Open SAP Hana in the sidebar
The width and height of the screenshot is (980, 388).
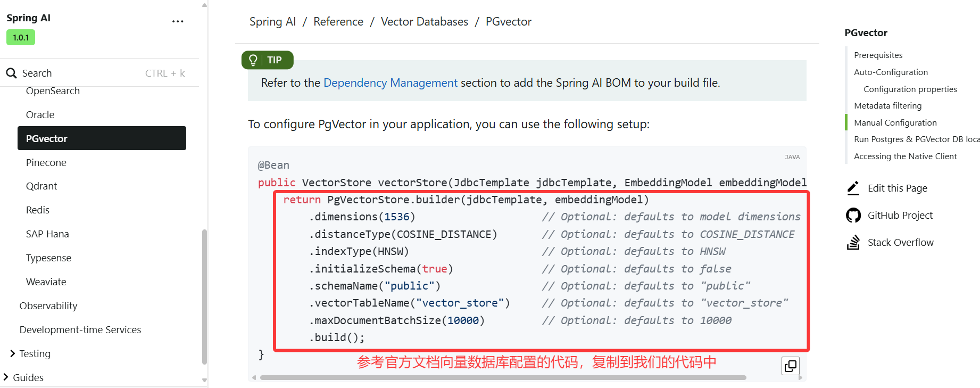[47, 234]
